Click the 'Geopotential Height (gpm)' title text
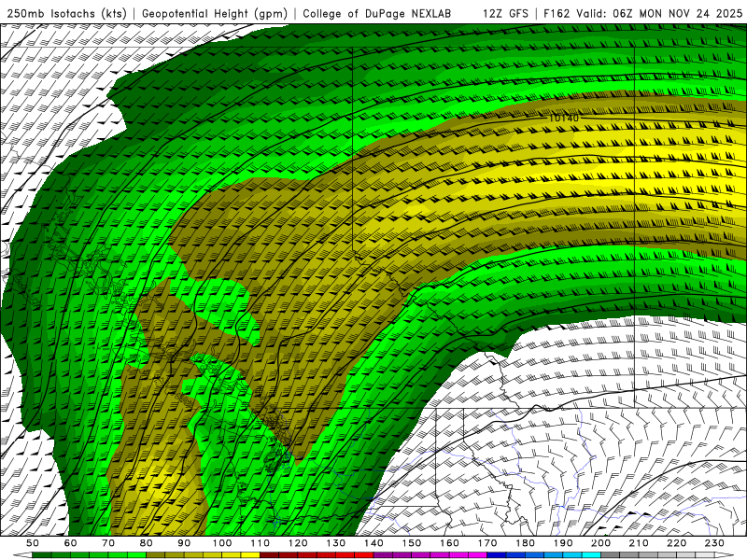The image size is (747, 560). 215,13
